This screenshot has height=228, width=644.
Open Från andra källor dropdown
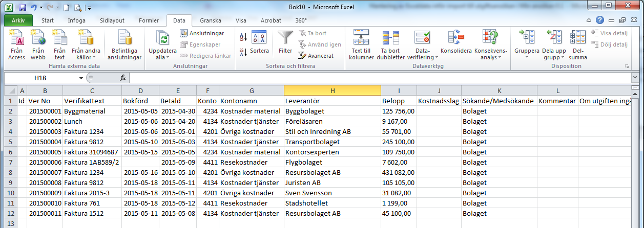pyautogui.click(x=86, y=45)
